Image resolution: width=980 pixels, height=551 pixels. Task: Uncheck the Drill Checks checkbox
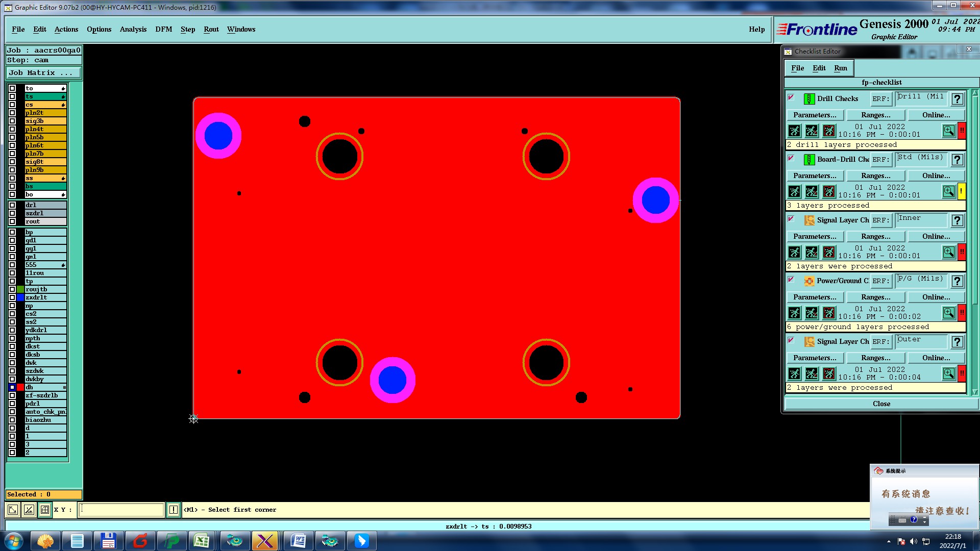(791, 98)
